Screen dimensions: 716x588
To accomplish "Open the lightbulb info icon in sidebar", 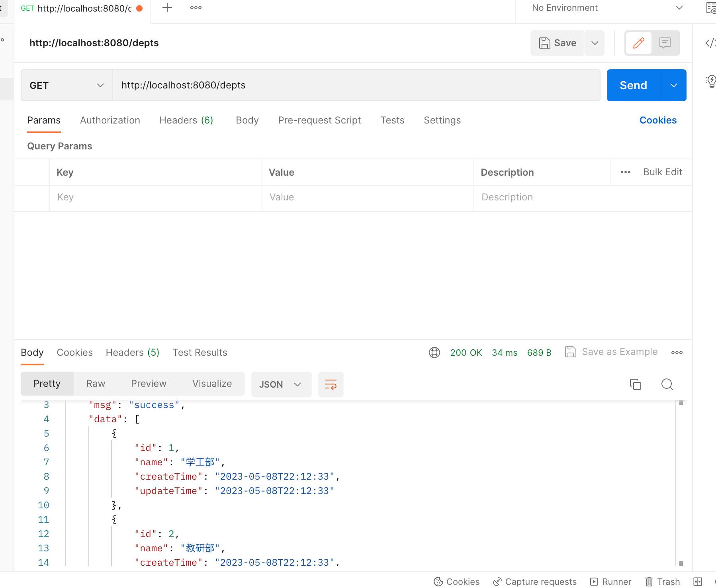I will click(711, 81).
